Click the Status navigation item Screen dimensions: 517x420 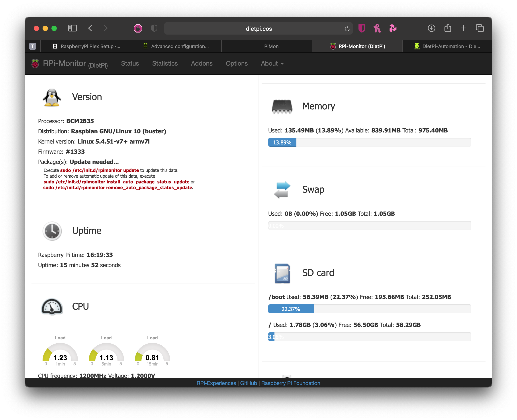coord(129,63)
